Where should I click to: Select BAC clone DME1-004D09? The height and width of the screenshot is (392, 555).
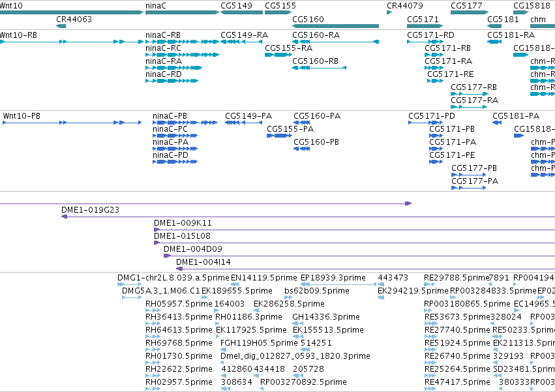point(193,250)
